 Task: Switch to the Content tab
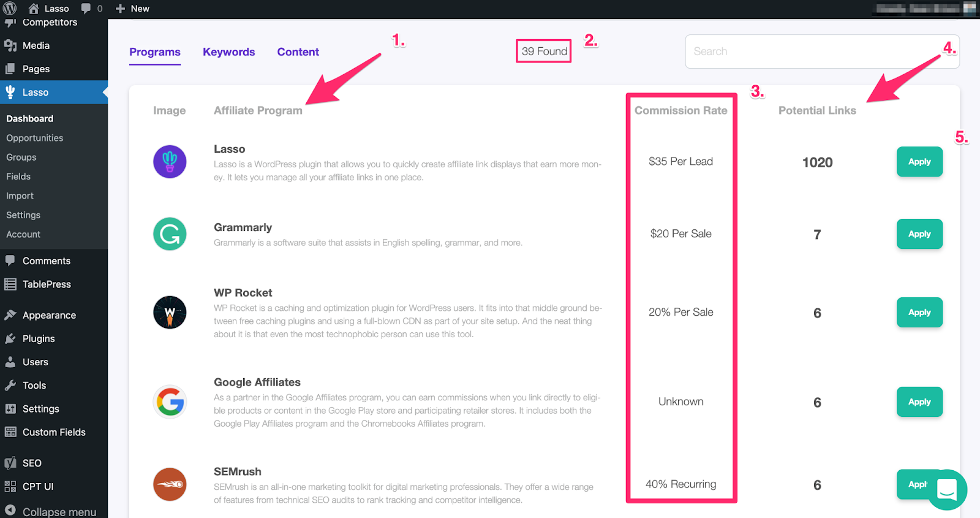coord(298,52)
